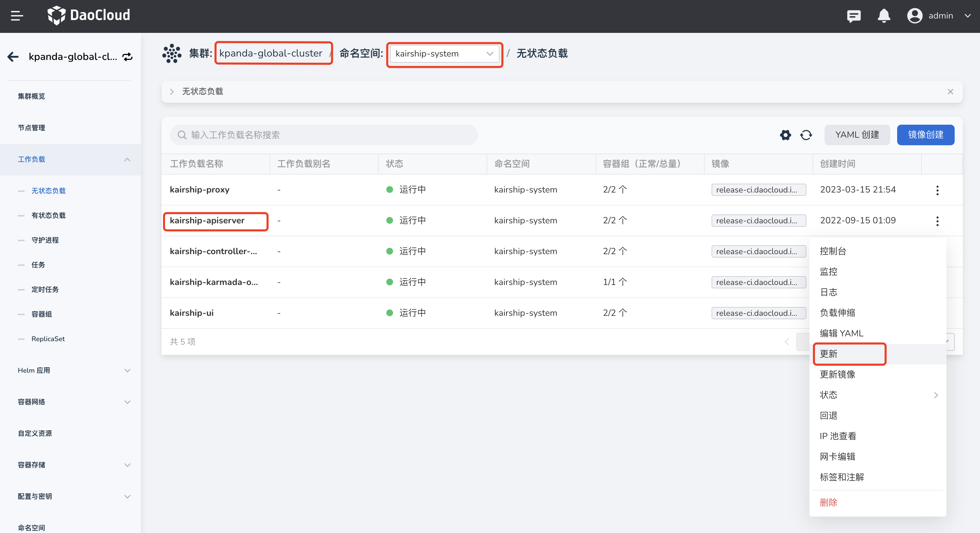
Task: Select 监控 from the context menu
Action: 877,272
